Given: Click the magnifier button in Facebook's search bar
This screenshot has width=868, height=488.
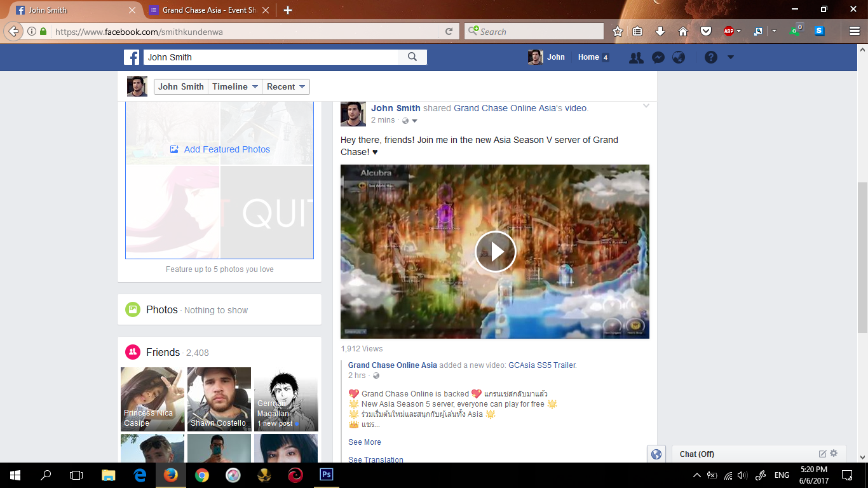Looking at the screenshot, I should coord(412,57).
